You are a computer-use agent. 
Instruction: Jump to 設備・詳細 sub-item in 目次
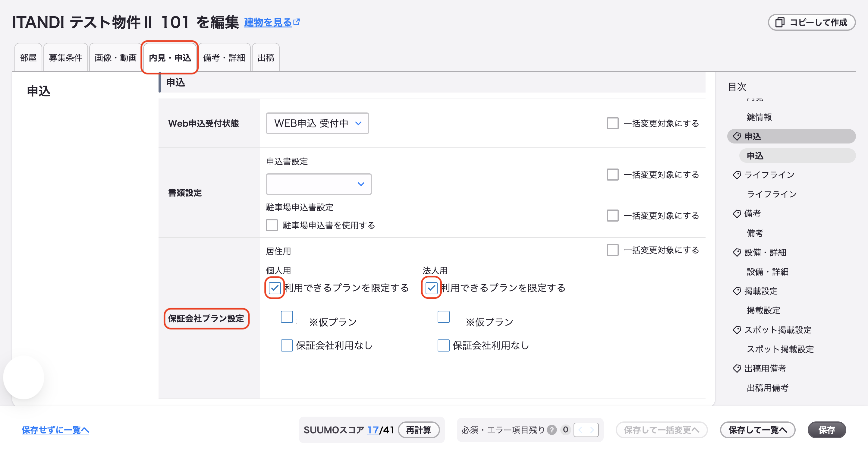[x=768, y=272]
